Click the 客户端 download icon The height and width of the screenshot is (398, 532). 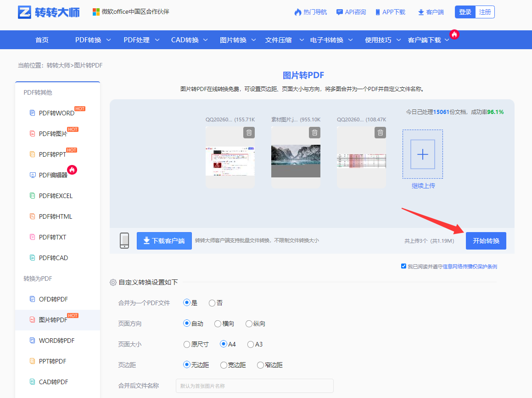(x=421, y=12)
